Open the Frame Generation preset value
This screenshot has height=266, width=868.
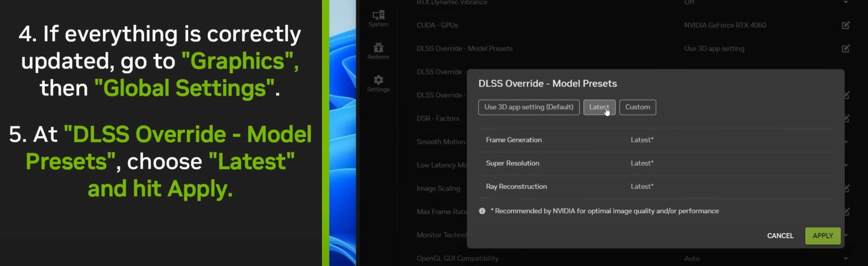pos(642,140)
